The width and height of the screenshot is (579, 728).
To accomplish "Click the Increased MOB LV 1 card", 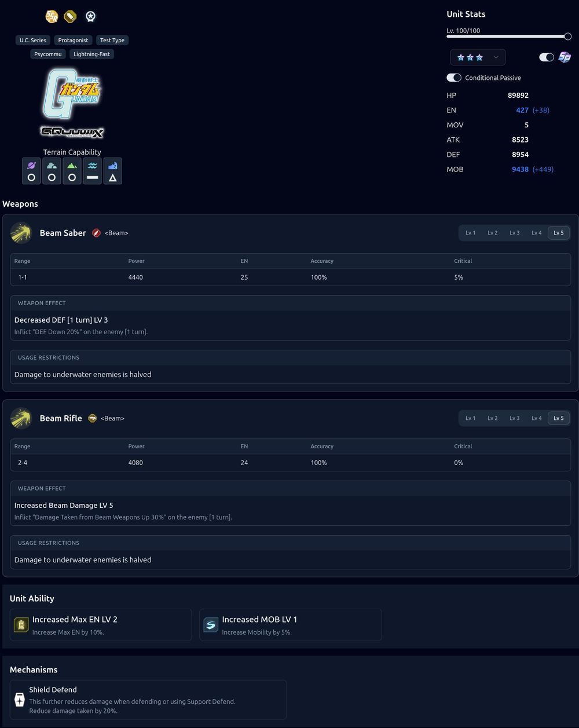I will point(291,625).
